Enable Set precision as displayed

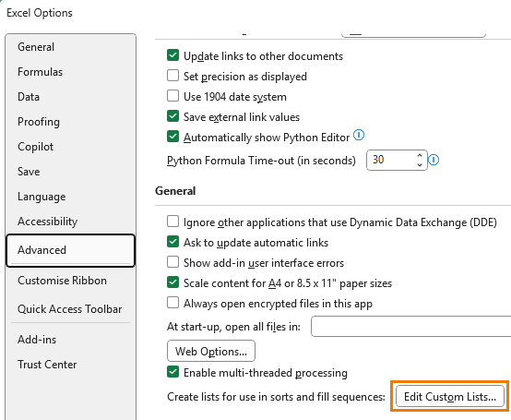[172, 76]
